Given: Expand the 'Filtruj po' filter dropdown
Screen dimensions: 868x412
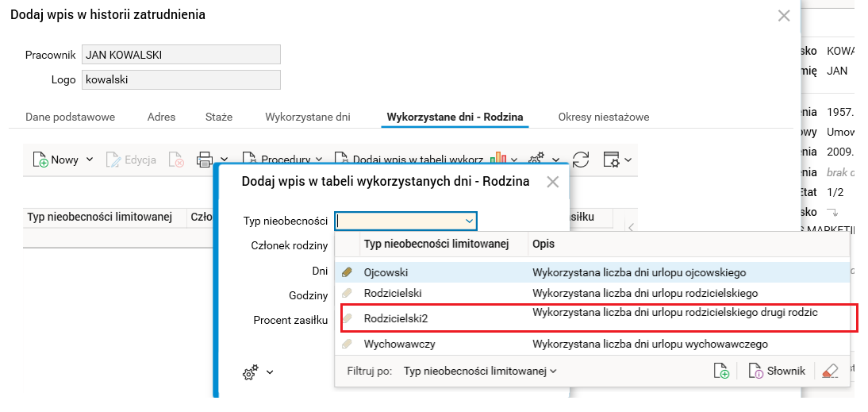Looking at the screenshot, I should 480,371.
